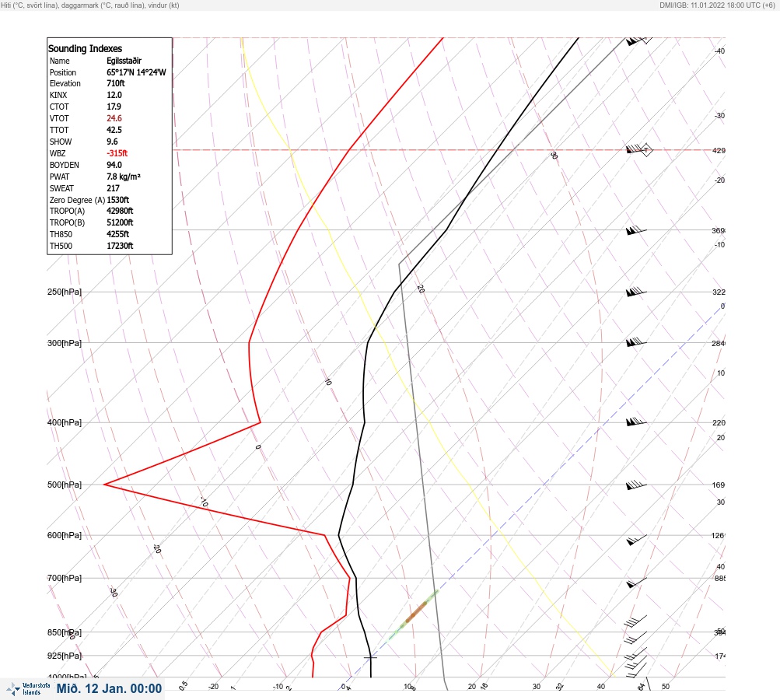Viewport: 780px width, 700px height.
Task: Select the station name 'Egilsstaðir'
Action: 124,61
